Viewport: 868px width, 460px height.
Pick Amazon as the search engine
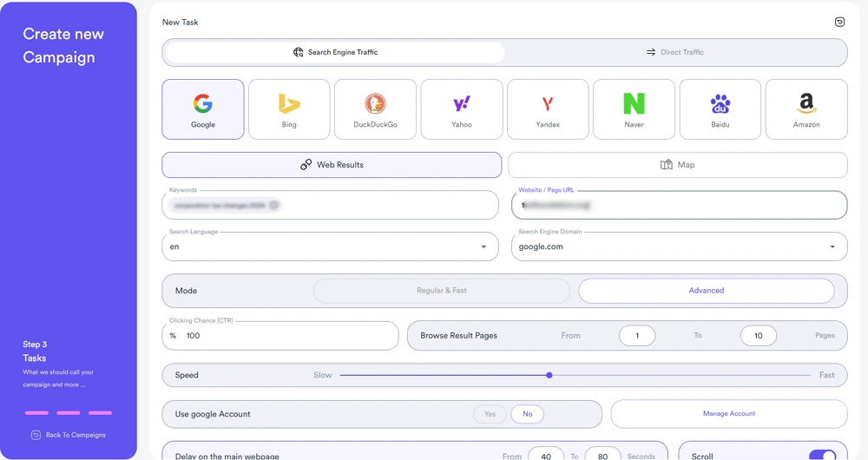[x=806, y=109]
